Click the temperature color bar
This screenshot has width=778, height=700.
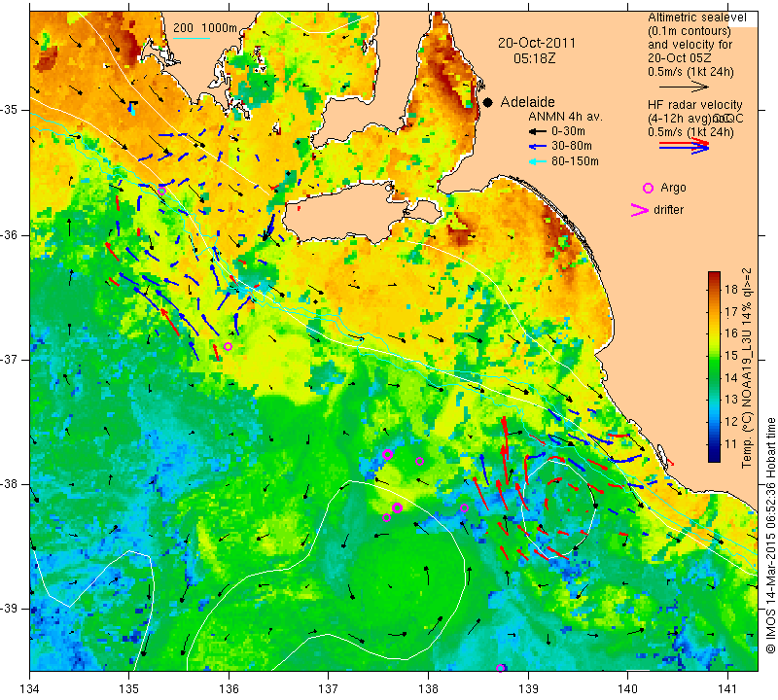714,367
